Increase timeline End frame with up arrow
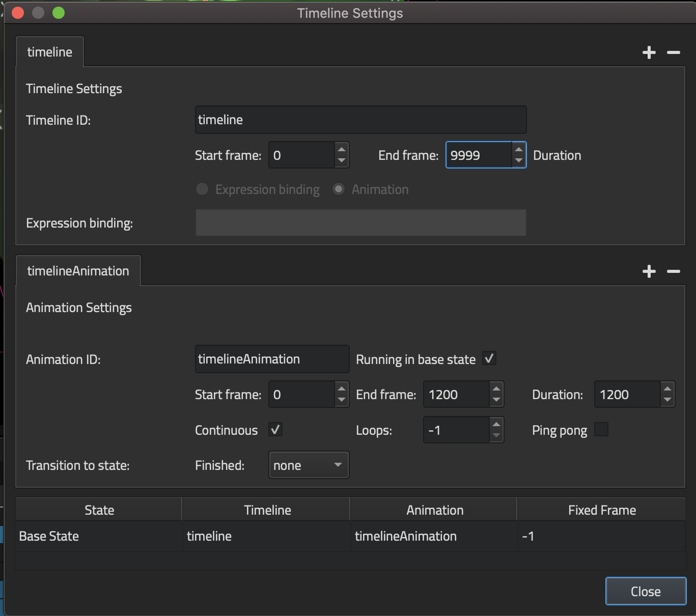The width and height of the screenshot is (696, 616). click(518, 150)
